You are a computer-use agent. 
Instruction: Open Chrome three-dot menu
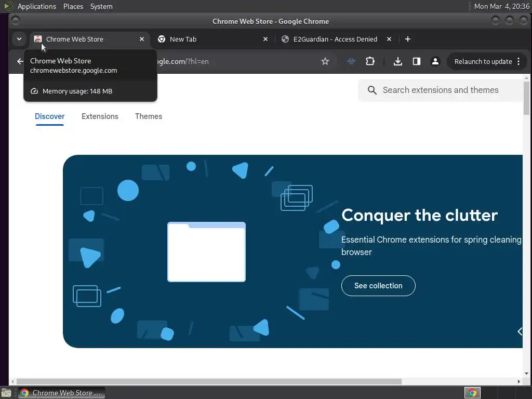[518, 61]
